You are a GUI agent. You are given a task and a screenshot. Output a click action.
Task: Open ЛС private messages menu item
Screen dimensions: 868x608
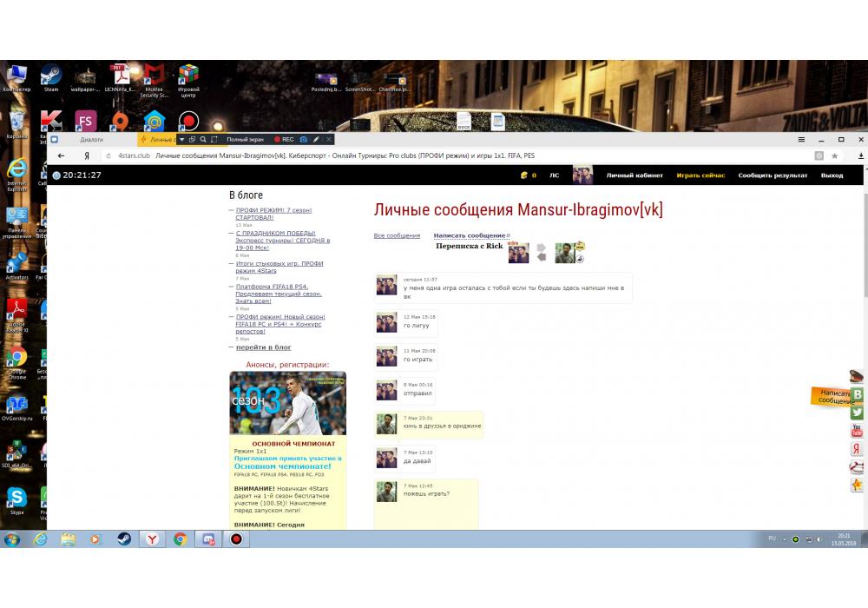coord(554,175)
